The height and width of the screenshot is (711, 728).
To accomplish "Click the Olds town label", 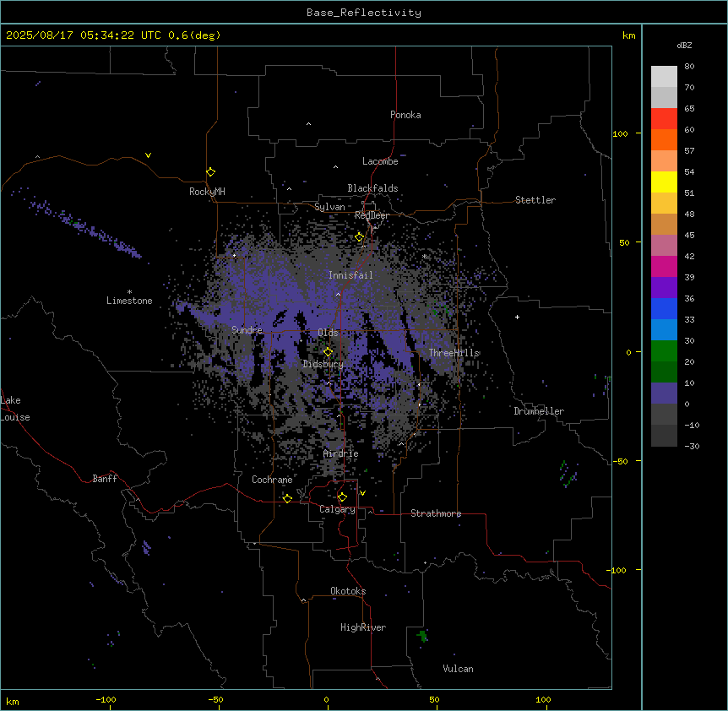I will click(328, 333).
